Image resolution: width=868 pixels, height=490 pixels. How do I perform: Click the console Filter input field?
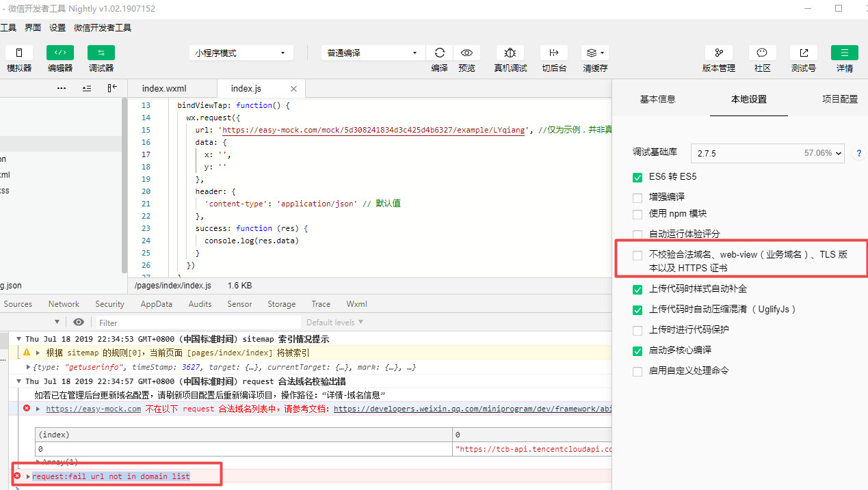(x=197, y=323)
